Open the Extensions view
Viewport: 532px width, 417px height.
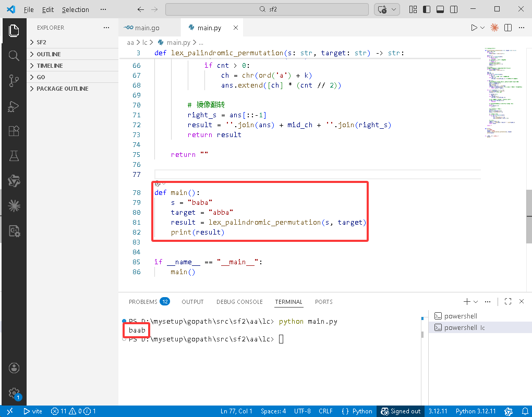coord(14,131)
